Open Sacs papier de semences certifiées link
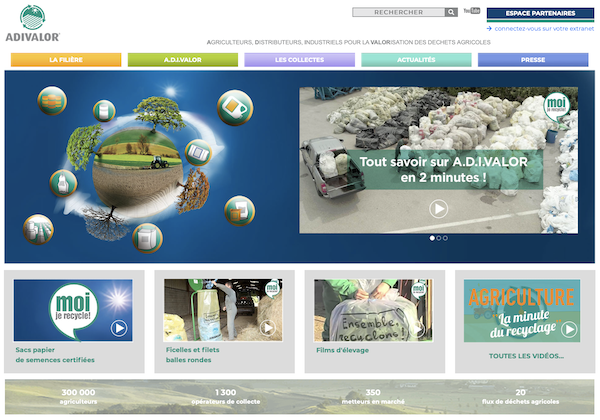600x420 pixels. point(55,355)
